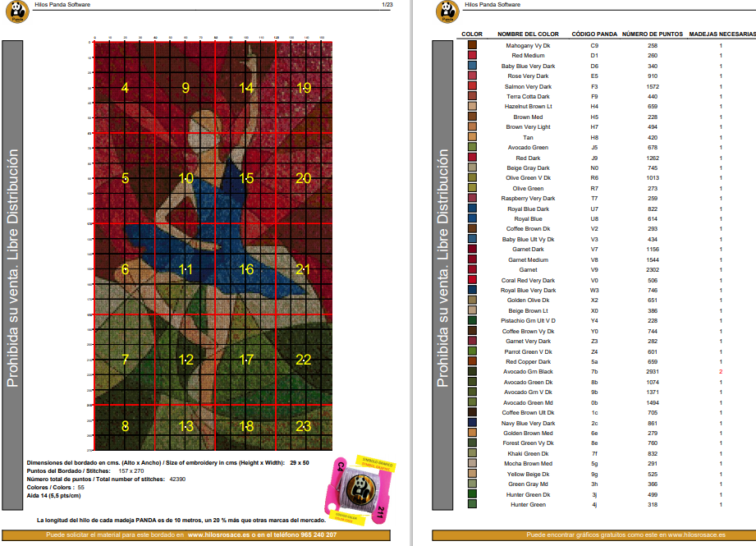Pick the Pistachio Grn Ult V D swatch
This screenshot has width=756, height=546.
pyautogui.click(x=472, y=321)
